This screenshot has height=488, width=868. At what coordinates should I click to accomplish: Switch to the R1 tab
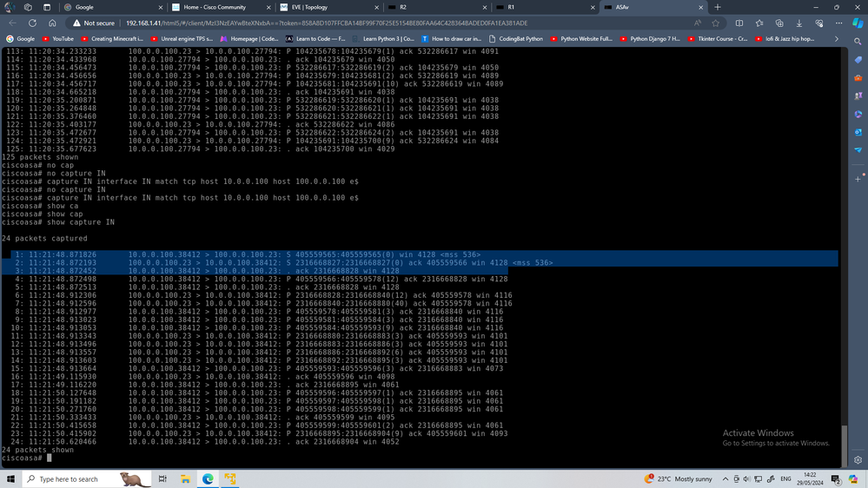(544, 7)
